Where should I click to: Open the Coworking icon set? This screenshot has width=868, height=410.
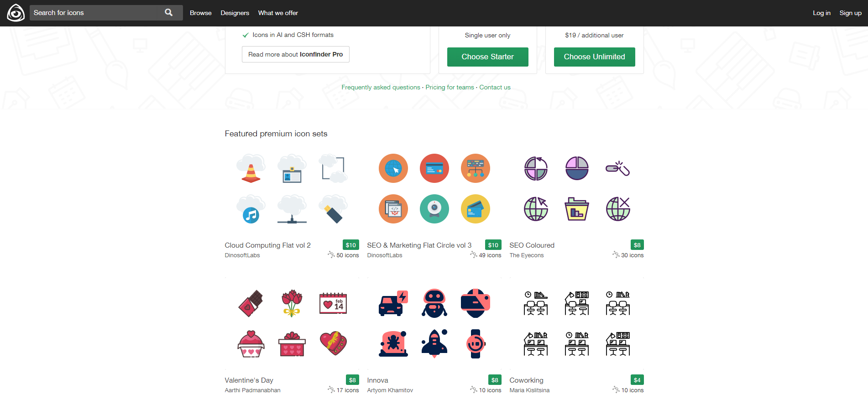pos(526,380)
